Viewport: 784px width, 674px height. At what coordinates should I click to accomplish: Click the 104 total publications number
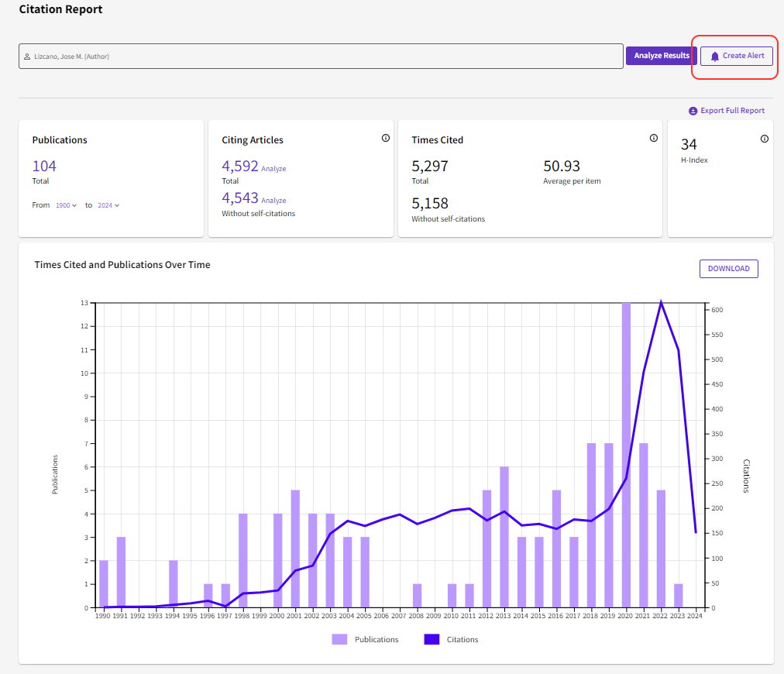44,166
